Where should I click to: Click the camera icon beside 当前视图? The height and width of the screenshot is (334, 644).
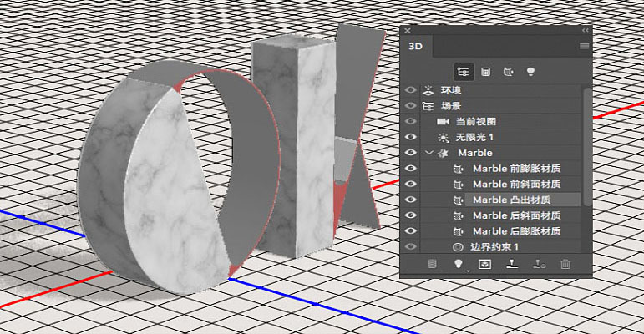pos(444,122)
